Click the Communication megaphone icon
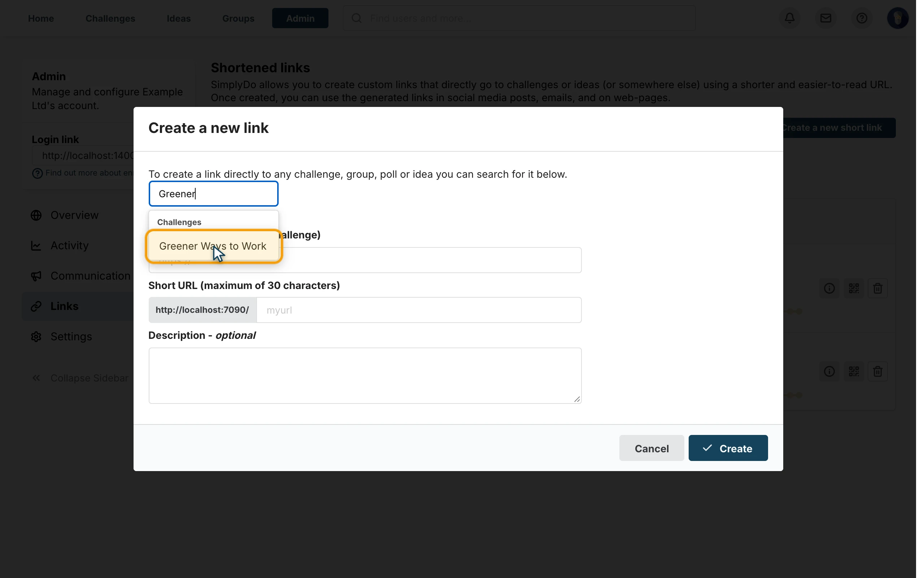Viewport: 924px width, 578px height. coord(36,276)
